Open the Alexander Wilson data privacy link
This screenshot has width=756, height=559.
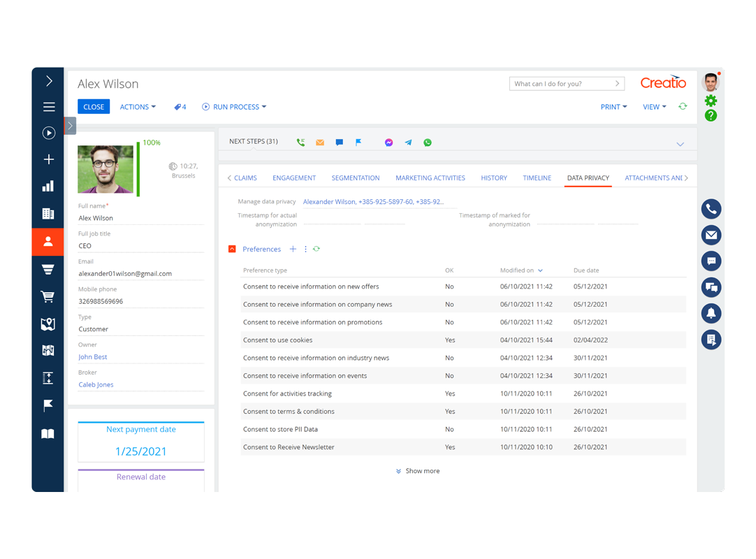373,202
